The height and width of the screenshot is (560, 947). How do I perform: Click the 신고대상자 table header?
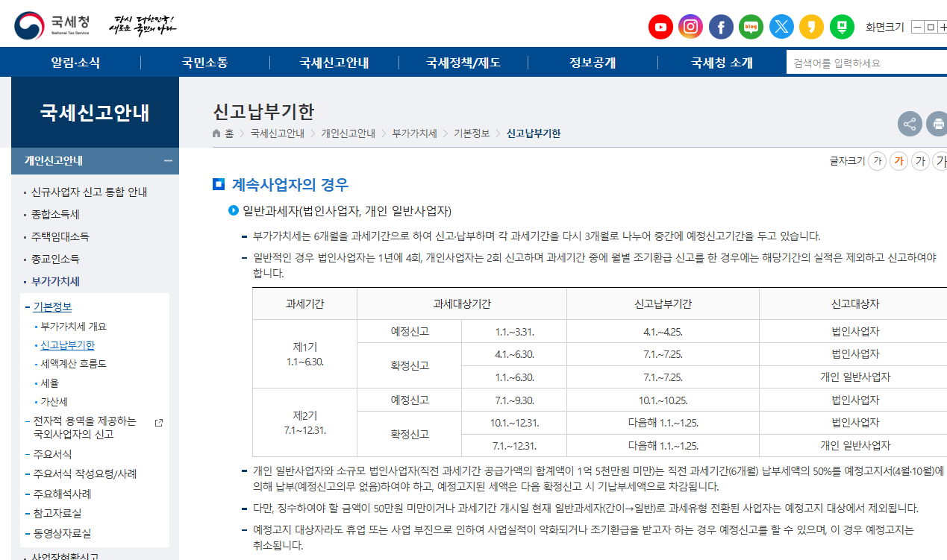855,304
